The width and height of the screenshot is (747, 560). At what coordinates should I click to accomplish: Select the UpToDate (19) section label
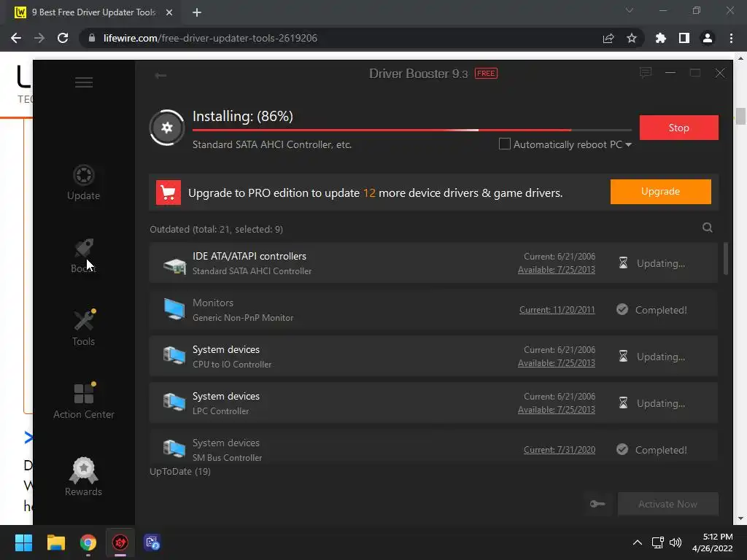tap(180, 472)
